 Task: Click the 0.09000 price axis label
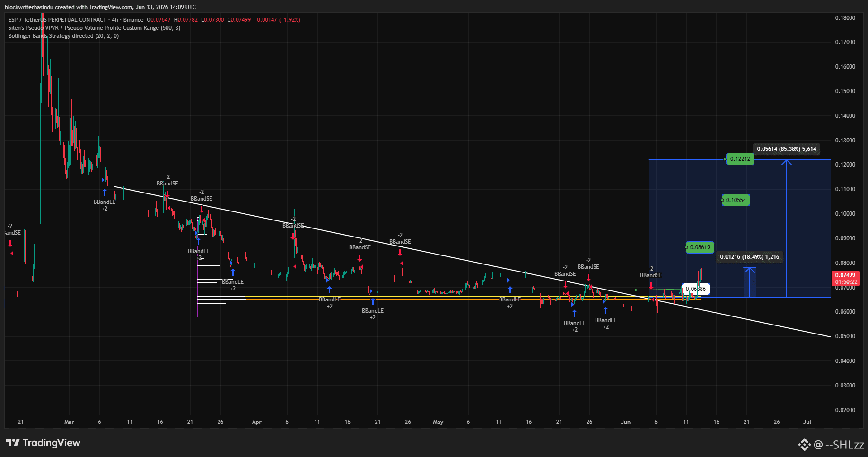(x=845, y=238)
